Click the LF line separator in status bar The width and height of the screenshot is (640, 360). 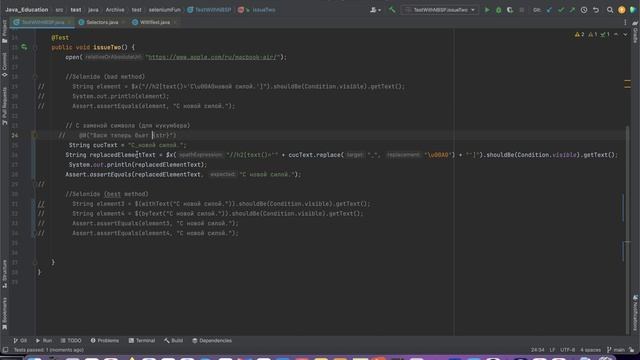(552, 350)
